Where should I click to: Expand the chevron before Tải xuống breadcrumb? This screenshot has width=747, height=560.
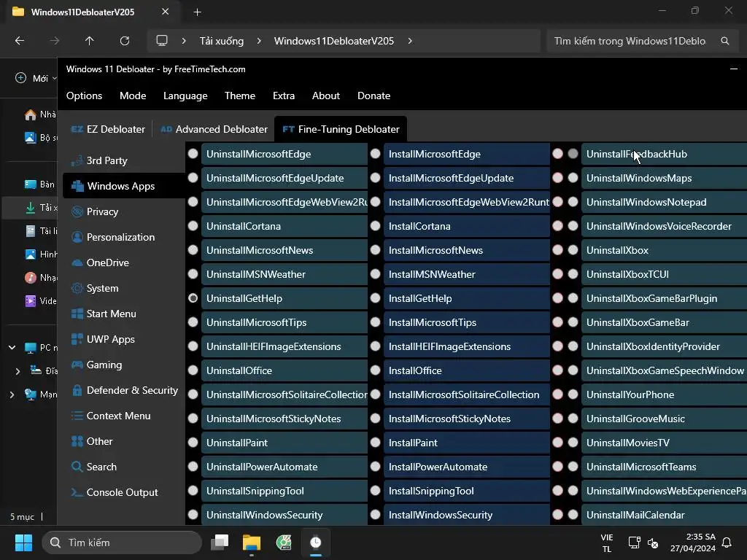pyautogui.click(x=184, y=41)
